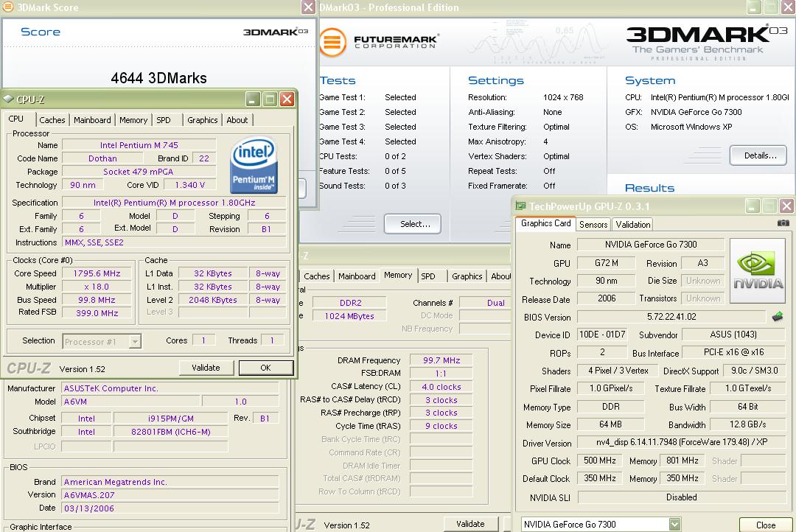Viewport: 796px width, 532px height.
Task: Click OK in the front CPU-Z window
Action: pos(265,368)
